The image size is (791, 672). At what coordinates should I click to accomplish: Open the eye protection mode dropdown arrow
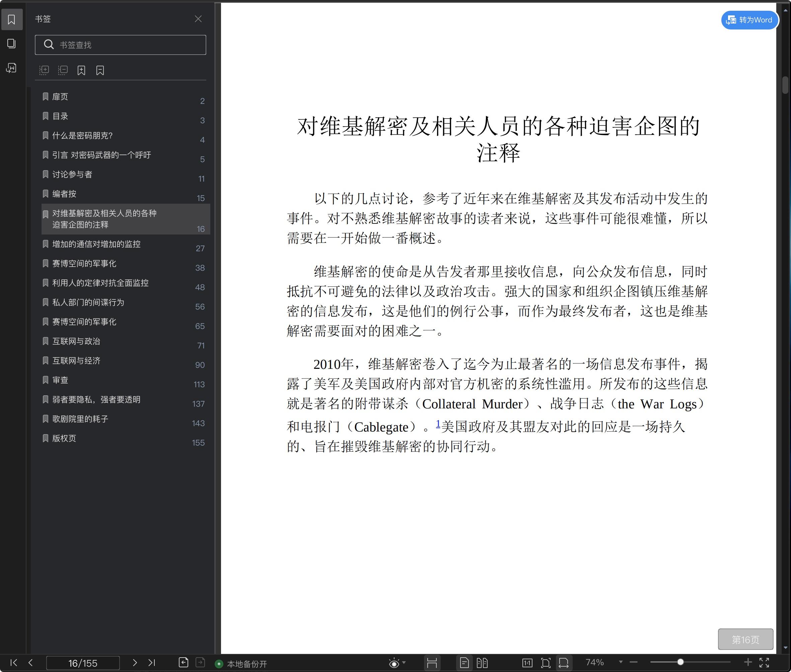point(404,663)
